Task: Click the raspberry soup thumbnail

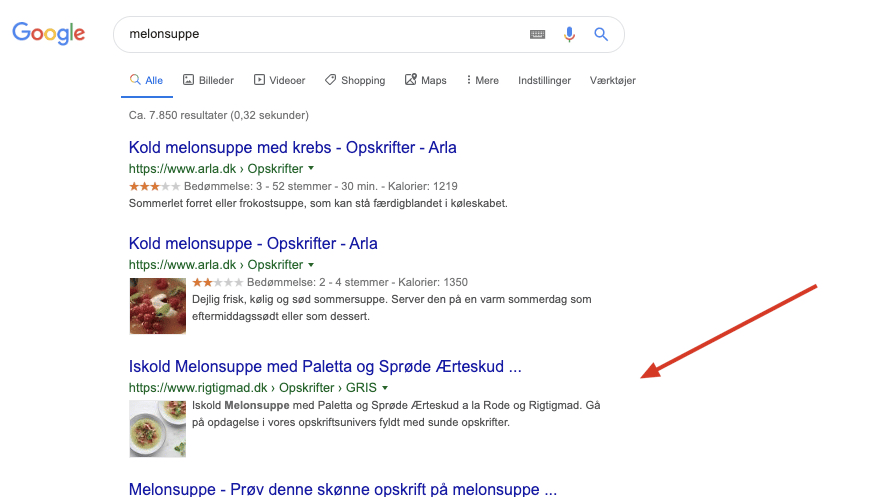Action: click(x=158, y=306)
